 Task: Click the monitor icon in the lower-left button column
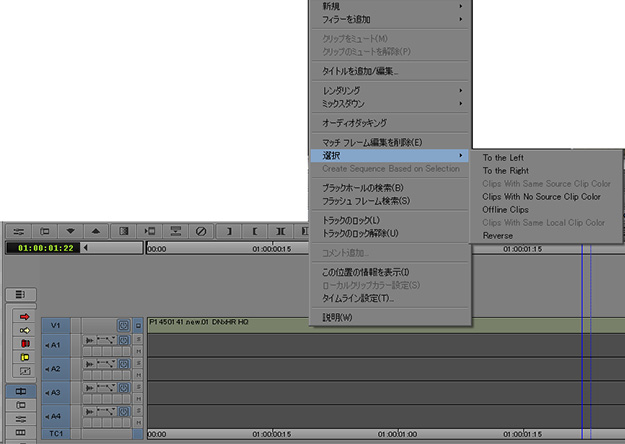point(21,405)
